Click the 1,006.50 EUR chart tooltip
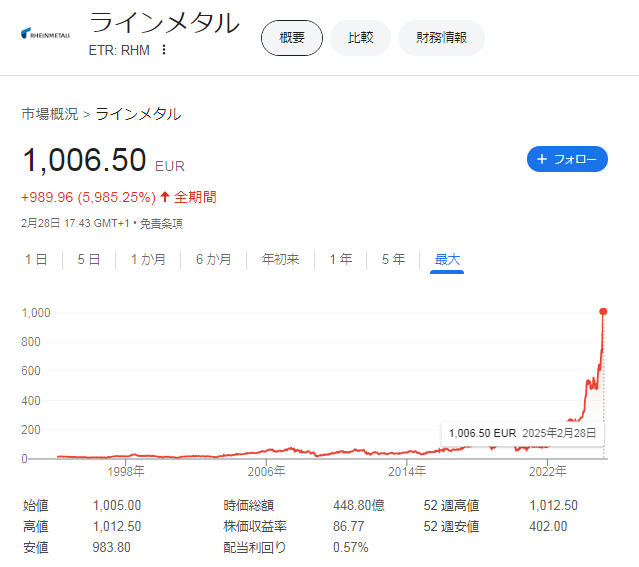639x567 pixels. click(522, 433)
